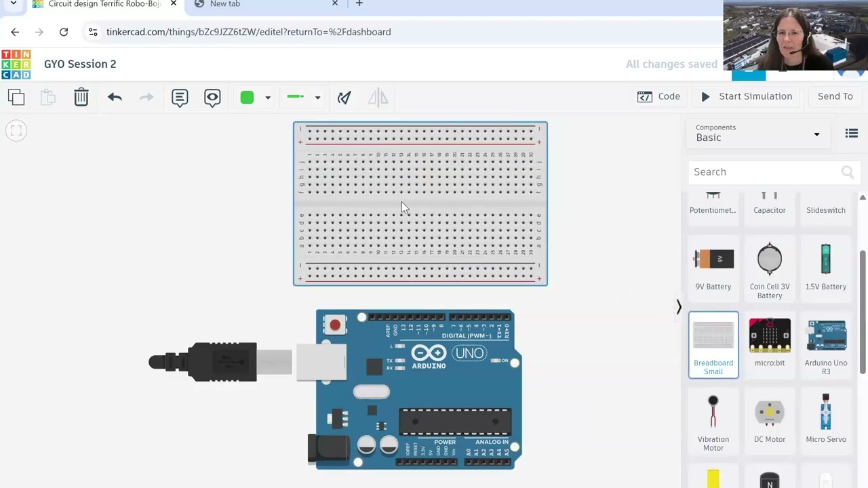This screenshot has width=868, height=488.
Task: Select the Arduino Uno R3 component
Action: 826,346
